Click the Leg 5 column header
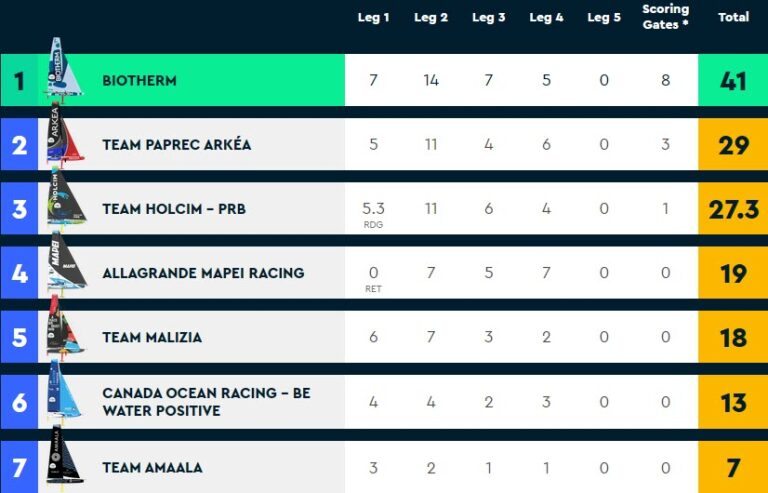The height and width of the screenshot is (493, 768). (x=604, y=18)
